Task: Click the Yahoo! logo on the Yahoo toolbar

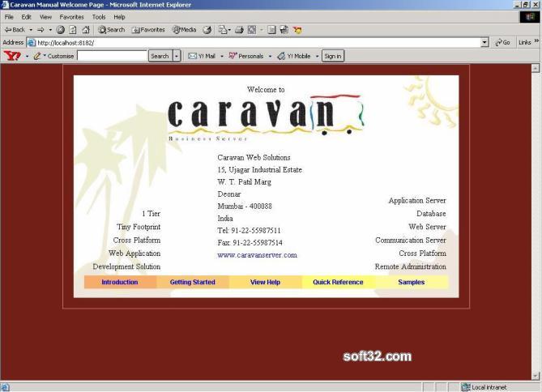Action: coord(12,56)
